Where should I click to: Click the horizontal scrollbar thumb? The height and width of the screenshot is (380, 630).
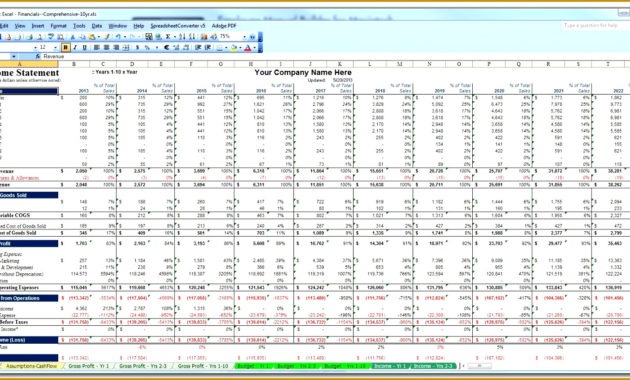pyautogui.click(x=479, y=366)
